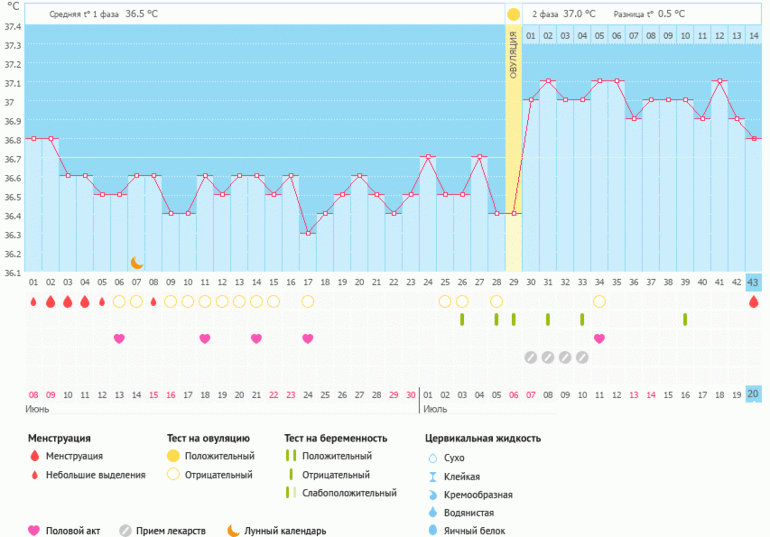Click the pregnancy test mark on cycle day 39
This screenshot has height=537, width=770.
pos(685,319)
